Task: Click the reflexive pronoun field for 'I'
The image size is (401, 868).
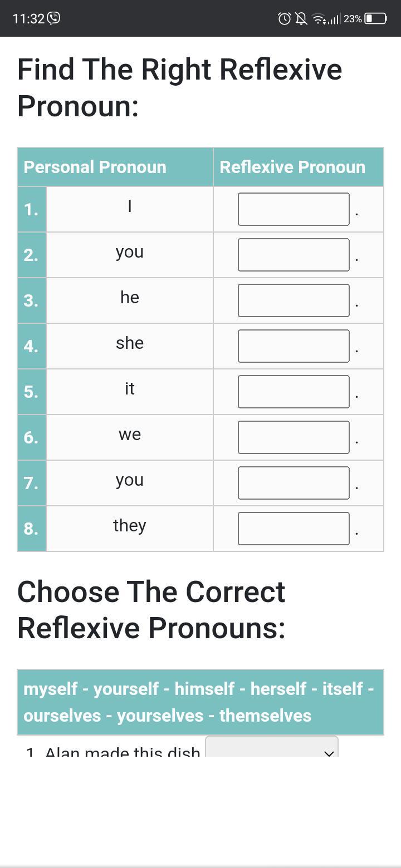Action: pyautogui.click(x=294, y=209)
